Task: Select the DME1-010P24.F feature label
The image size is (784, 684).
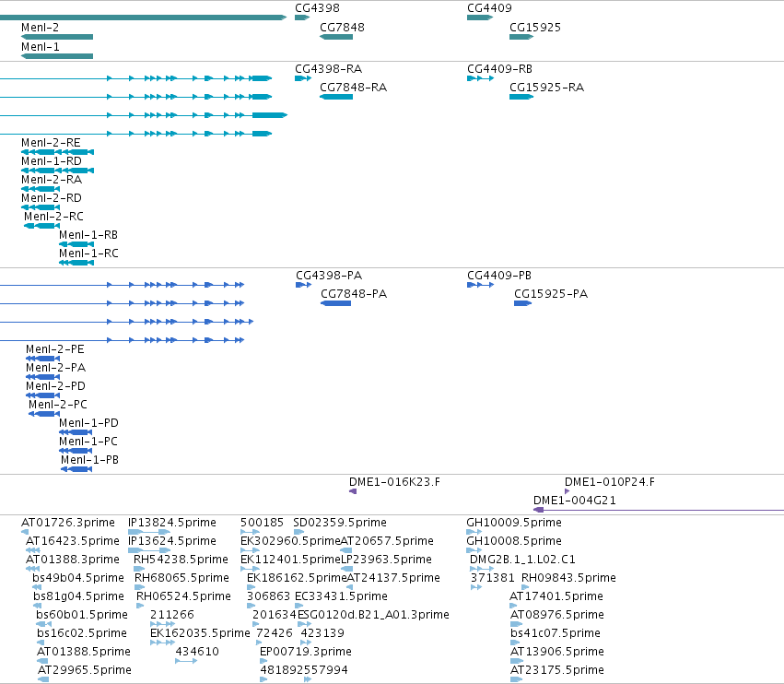Action: pos(610,482)
